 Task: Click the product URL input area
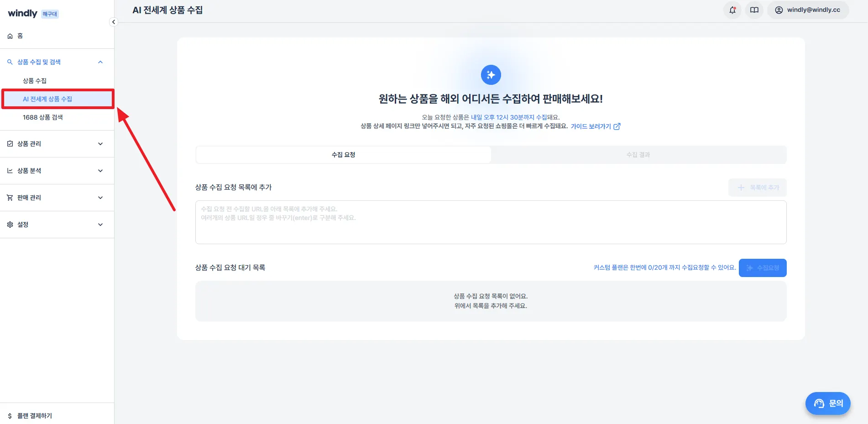click(491, 222)
